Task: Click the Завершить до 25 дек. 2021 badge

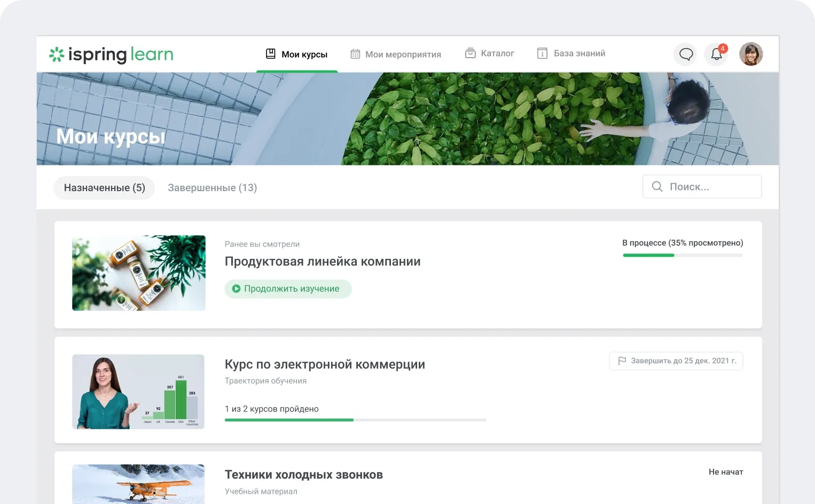Action: pos(676,361)
